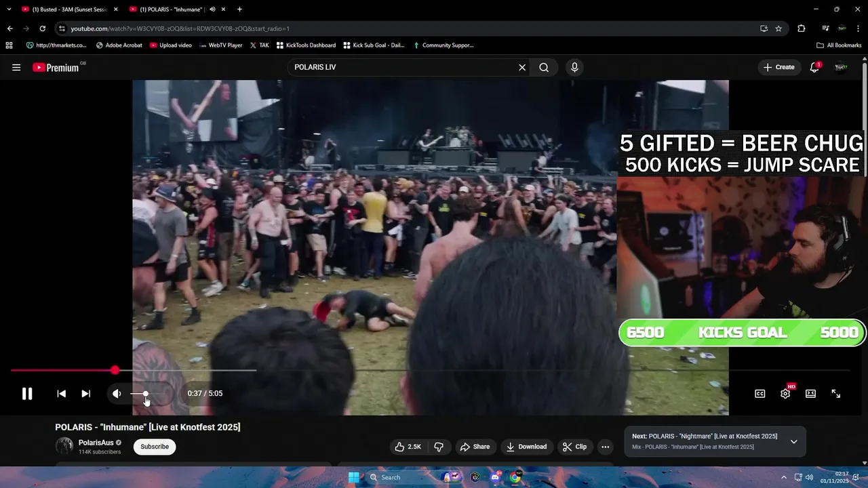Open the browser extensions puzzle icon
This screenshot has width=868, height=488.
click(x=802, y=28)
